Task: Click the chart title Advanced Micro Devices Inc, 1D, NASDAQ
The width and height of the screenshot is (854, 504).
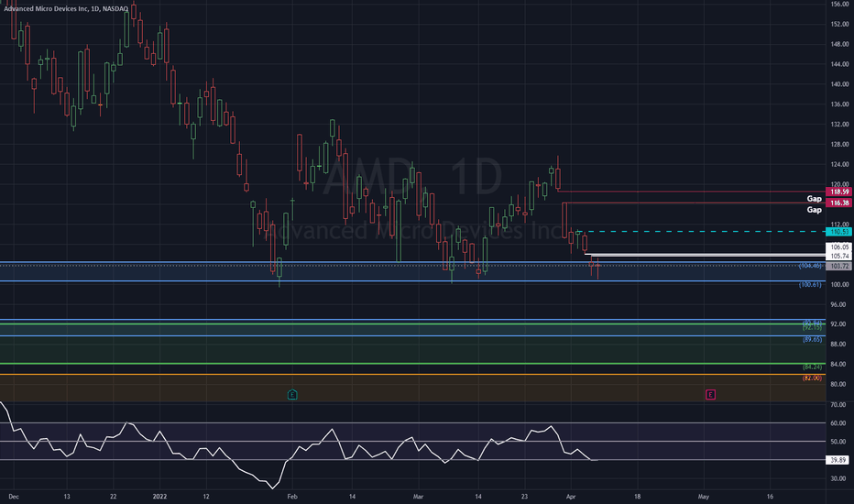Action: click(x=66, y=9)
